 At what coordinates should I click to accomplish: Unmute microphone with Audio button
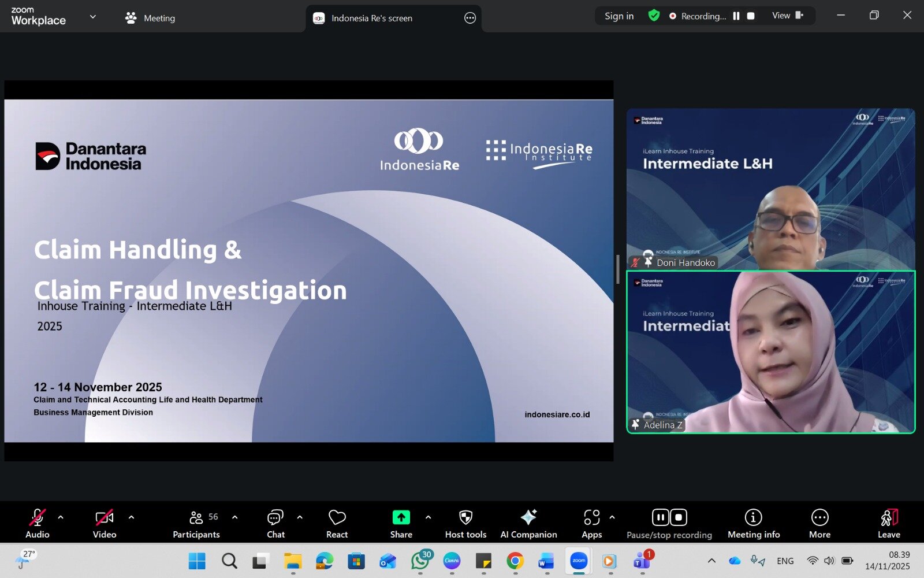pos(38,523)
